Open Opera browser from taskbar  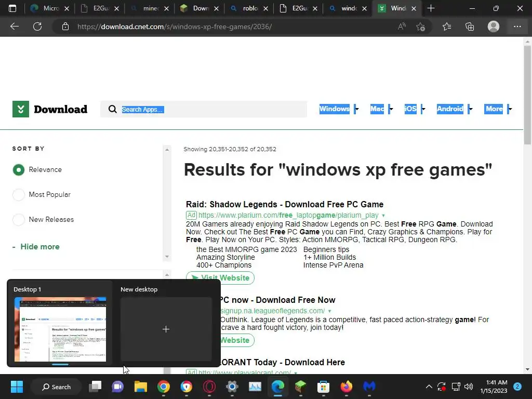point(209,387)
